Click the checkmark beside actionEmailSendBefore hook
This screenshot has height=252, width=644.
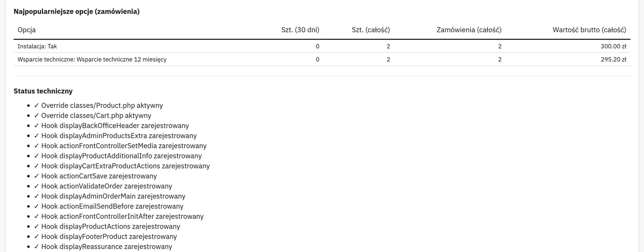point(37,206)
